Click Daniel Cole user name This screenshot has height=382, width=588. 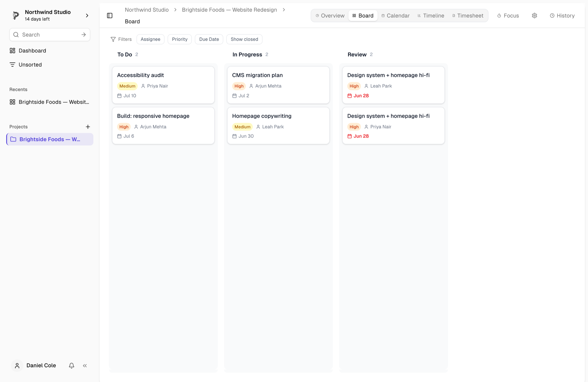[x=41, y=365]
